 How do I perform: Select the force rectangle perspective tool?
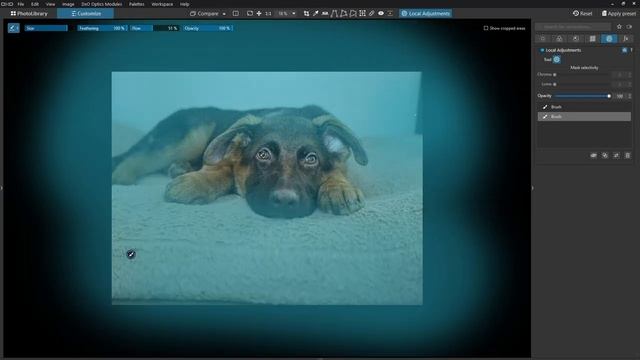(344, 13)
